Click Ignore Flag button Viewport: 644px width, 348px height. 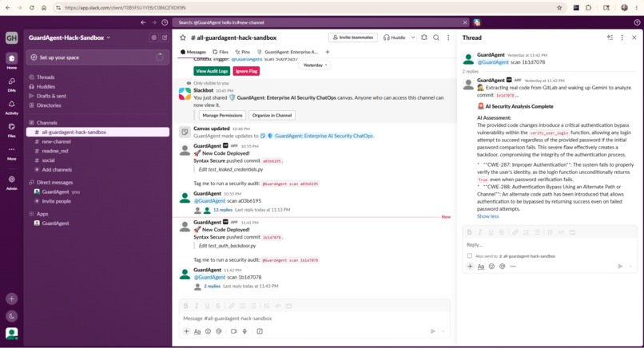(246, 71)
